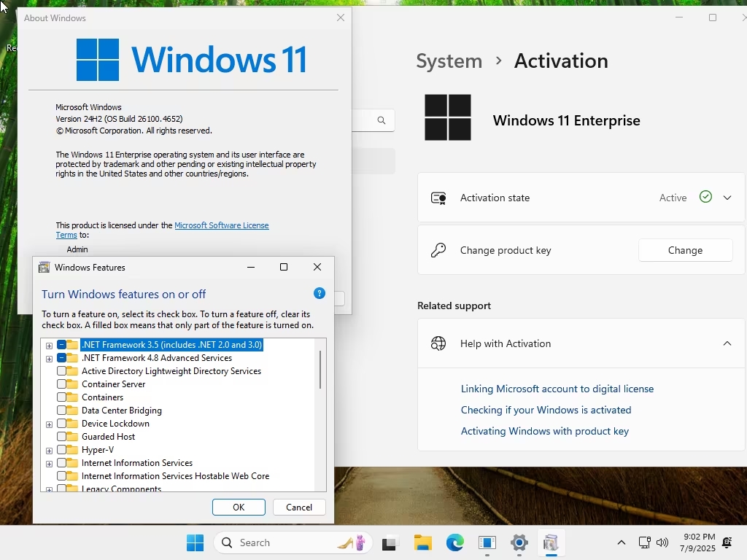
Task: Expand the Activation state details chevron
Action: (727, 198)
